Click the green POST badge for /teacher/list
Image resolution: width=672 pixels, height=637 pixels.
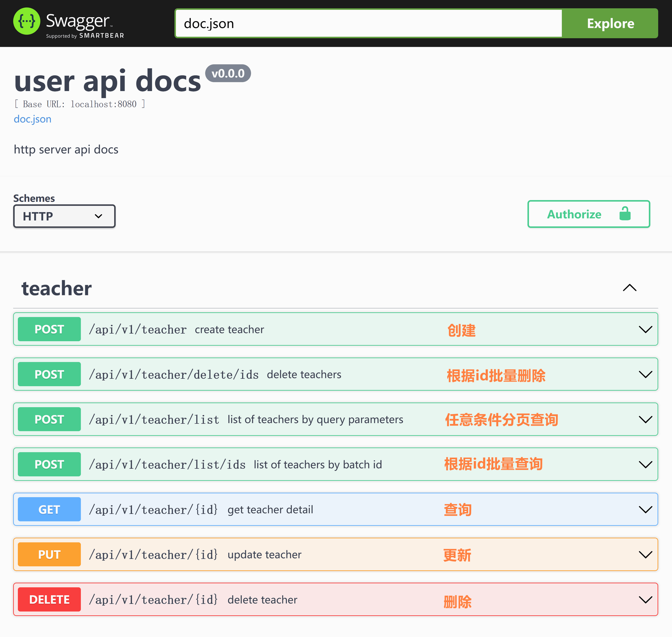click(49, 419)
